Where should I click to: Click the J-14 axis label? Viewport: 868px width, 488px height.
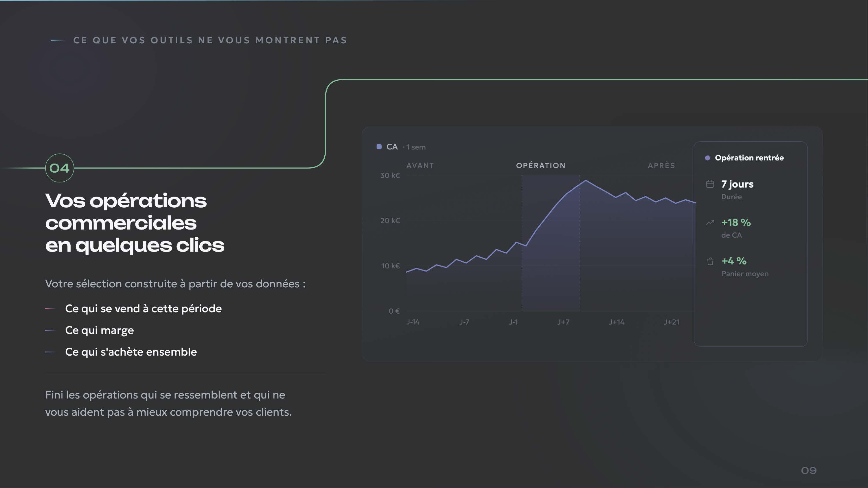point(413,322)
